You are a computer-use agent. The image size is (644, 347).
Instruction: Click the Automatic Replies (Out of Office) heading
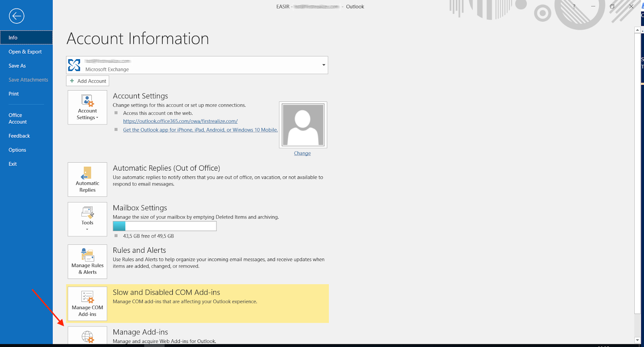pyautogui.click(x=166, y=168)
